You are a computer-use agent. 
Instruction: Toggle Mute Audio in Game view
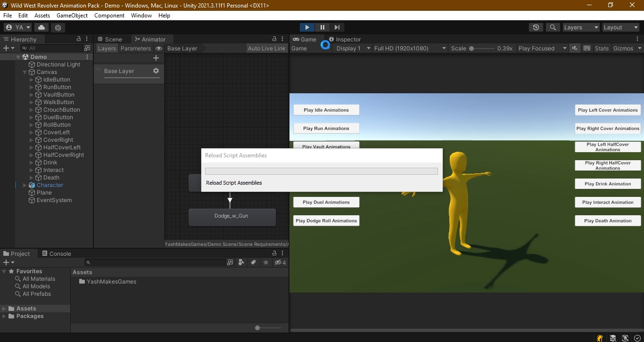coord(575,48)
